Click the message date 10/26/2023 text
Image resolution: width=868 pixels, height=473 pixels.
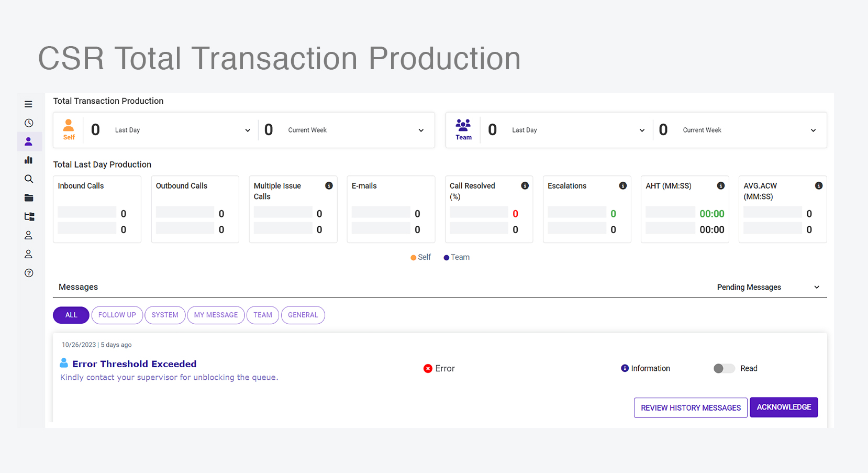click(x=79, y=345)
